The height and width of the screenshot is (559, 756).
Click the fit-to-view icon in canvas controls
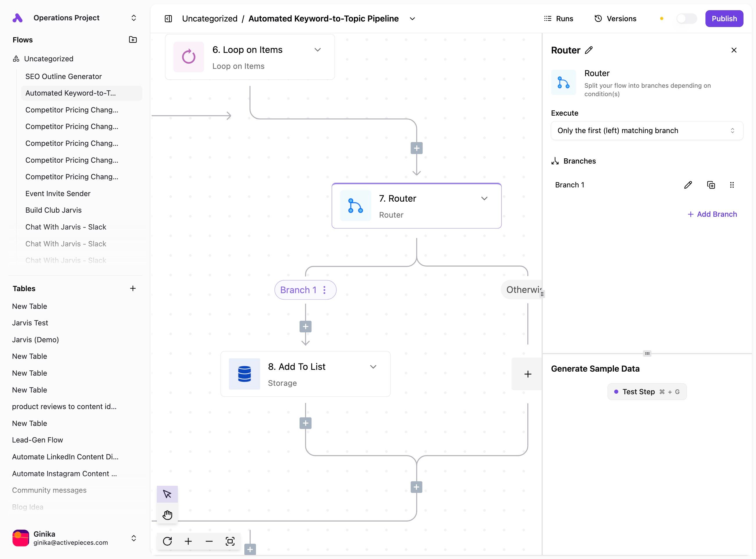(x=230, y=541)
